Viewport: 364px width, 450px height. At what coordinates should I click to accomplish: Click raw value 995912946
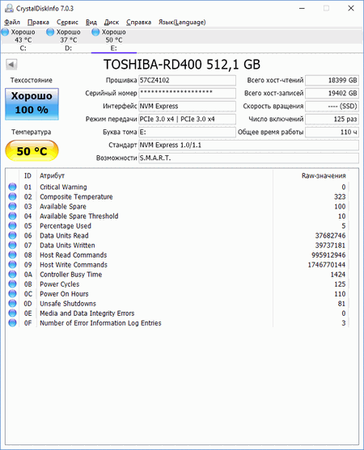(x=328, y=255)
